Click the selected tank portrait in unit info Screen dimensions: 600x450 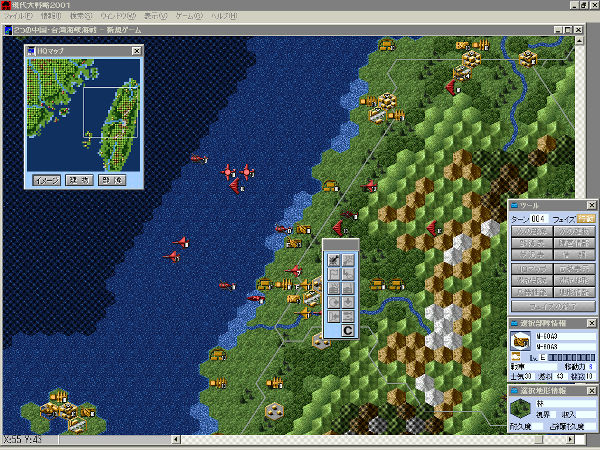520,341
